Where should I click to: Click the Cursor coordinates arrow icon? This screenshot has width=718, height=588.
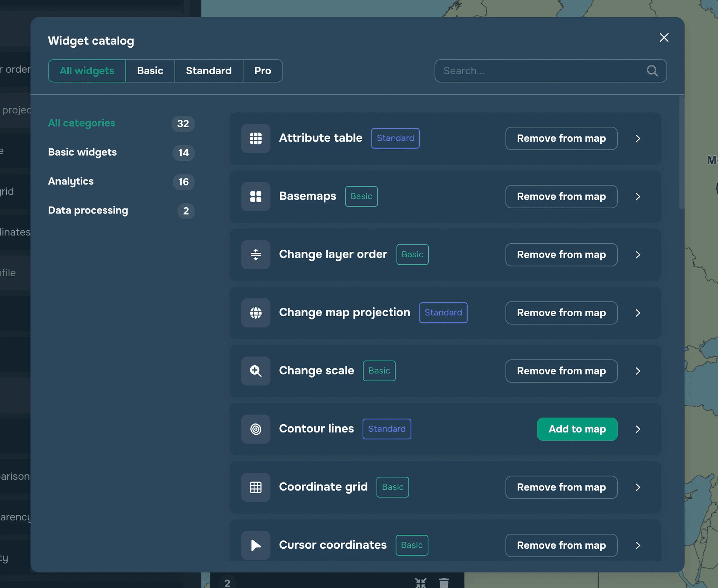256,545
